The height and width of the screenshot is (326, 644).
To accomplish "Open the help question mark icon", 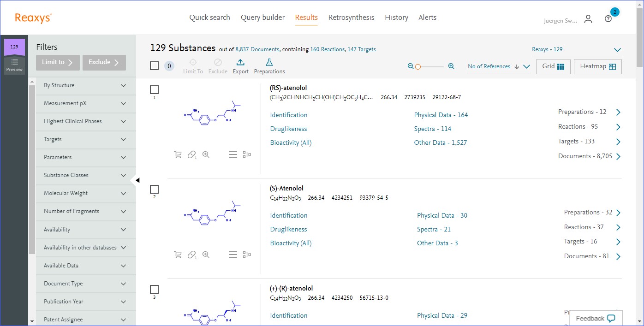I will coord(608,19).
